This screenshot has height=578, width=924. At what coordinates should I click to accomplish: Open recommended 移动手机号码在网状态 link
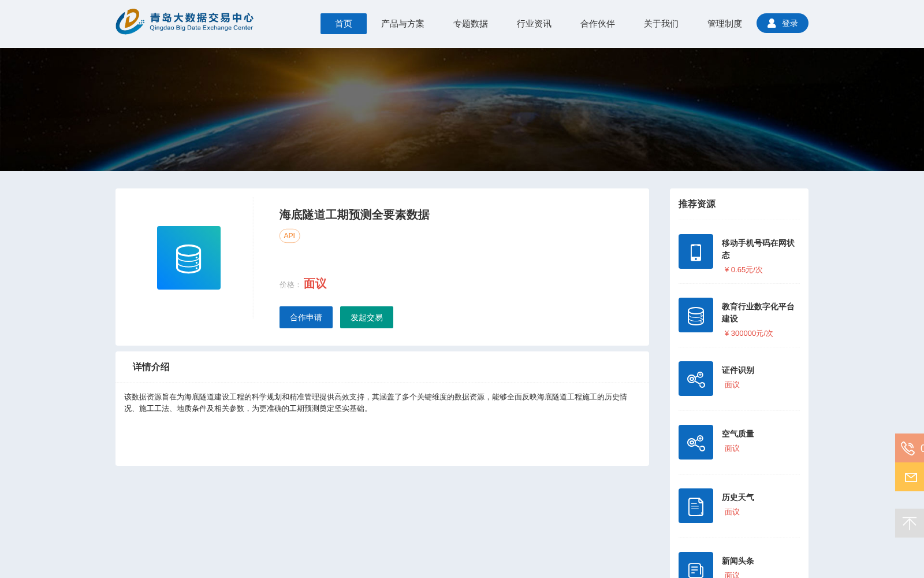click(x=758, y=249)
